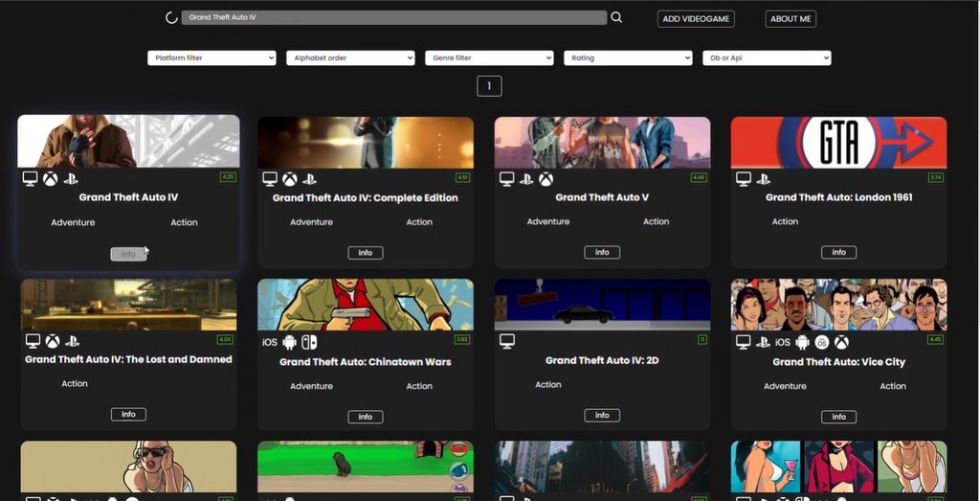Open info for Grand Theft Auto IV: 2D
Image resolution: width=980 pixels, height=501 pixels.
602,416
